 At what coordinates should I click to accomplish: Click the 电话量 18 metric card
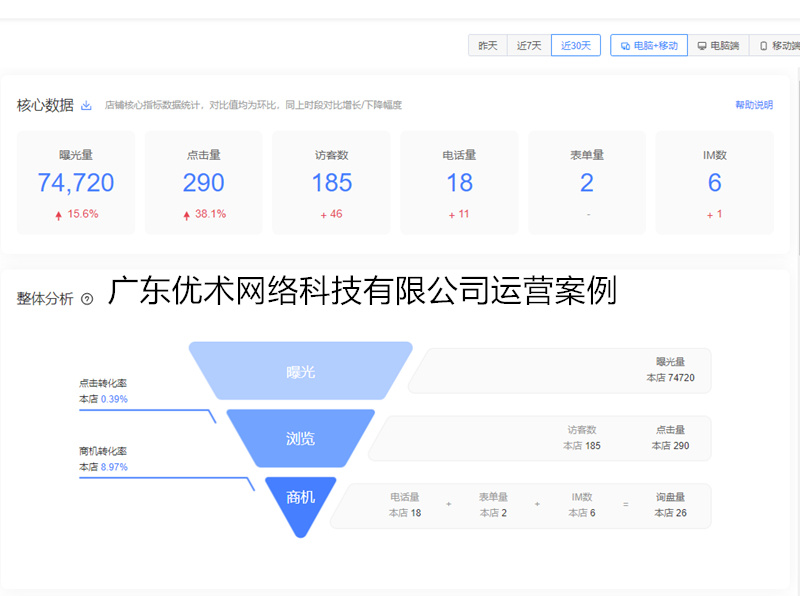pos(459,183)
